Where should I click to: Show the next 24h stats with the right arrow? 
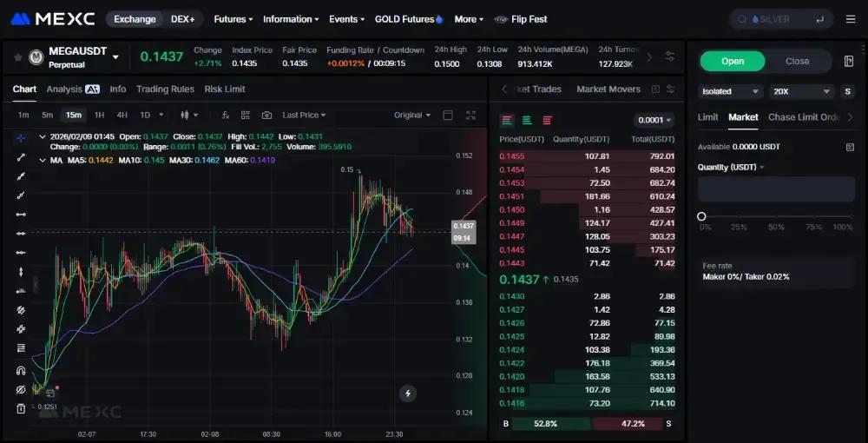pyautogui.click(x=650, y=56)
